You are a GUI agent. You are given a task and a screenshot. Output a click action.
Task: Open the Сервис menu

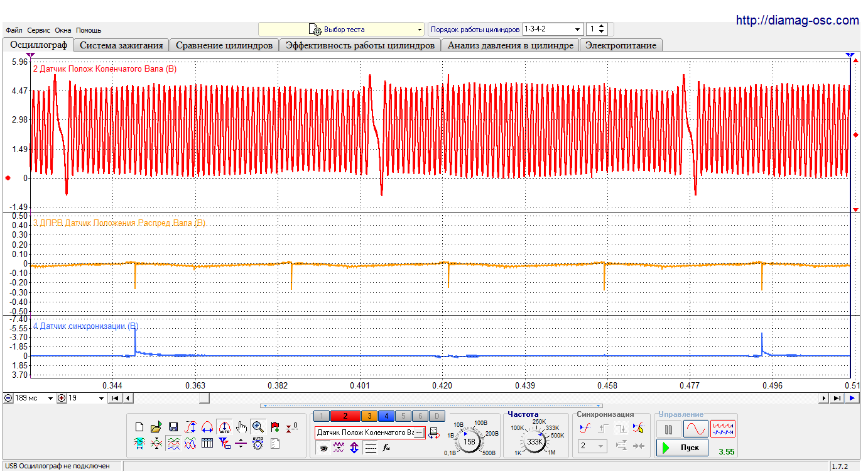(39, 30)
